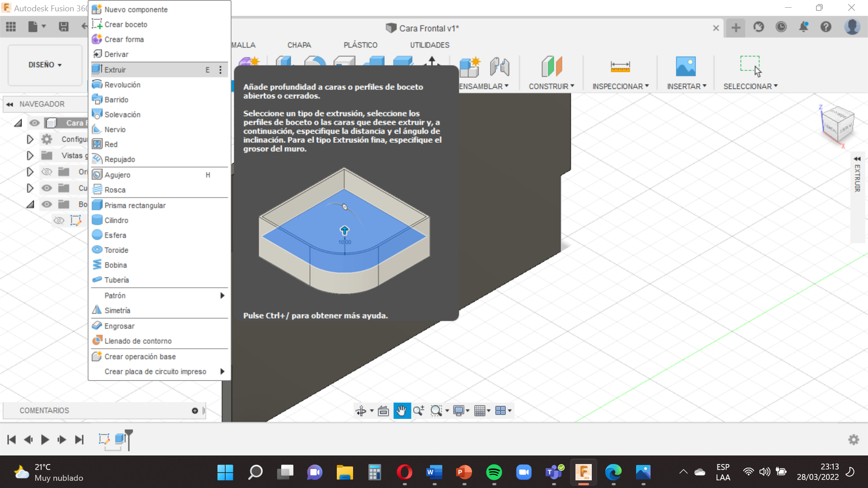Click the insert image icon

click(686, 66)
